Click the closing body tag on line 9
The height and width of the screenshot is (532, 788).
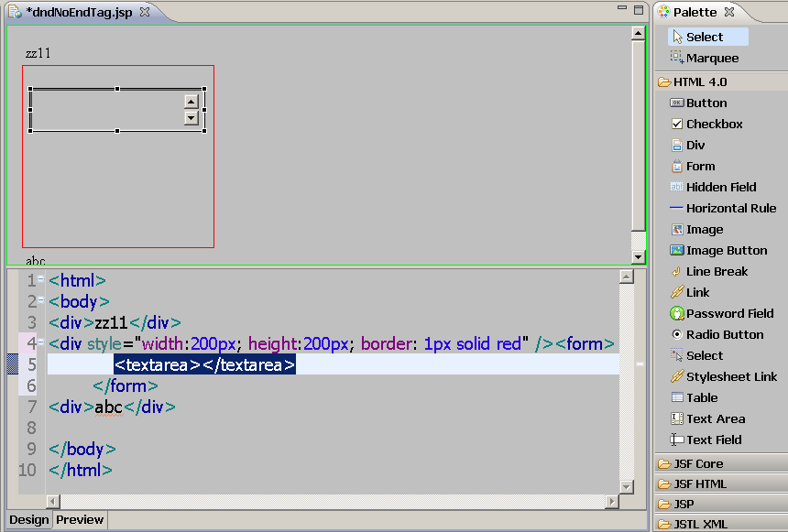[x=82, y=449]
